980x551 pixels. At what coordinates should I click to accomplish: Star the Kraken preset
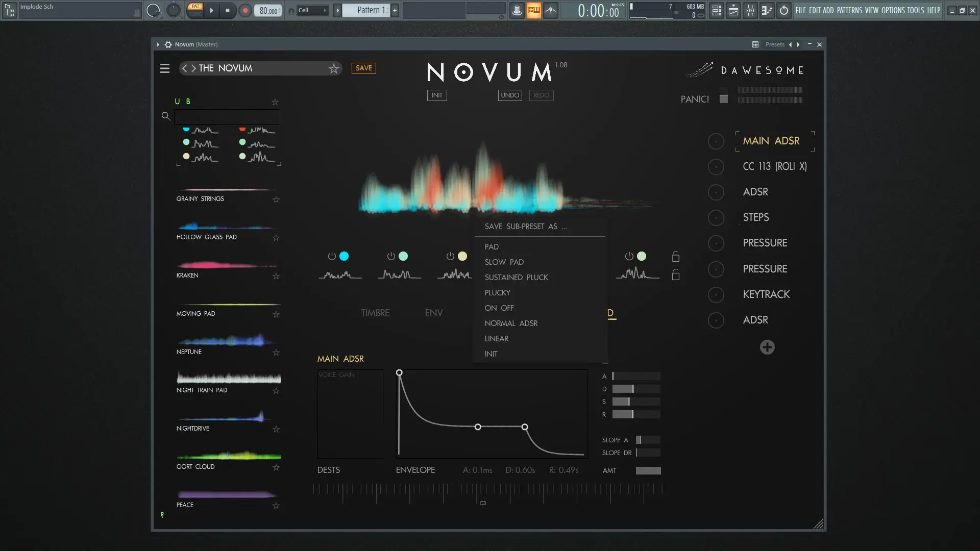click(x=276, y=276)
